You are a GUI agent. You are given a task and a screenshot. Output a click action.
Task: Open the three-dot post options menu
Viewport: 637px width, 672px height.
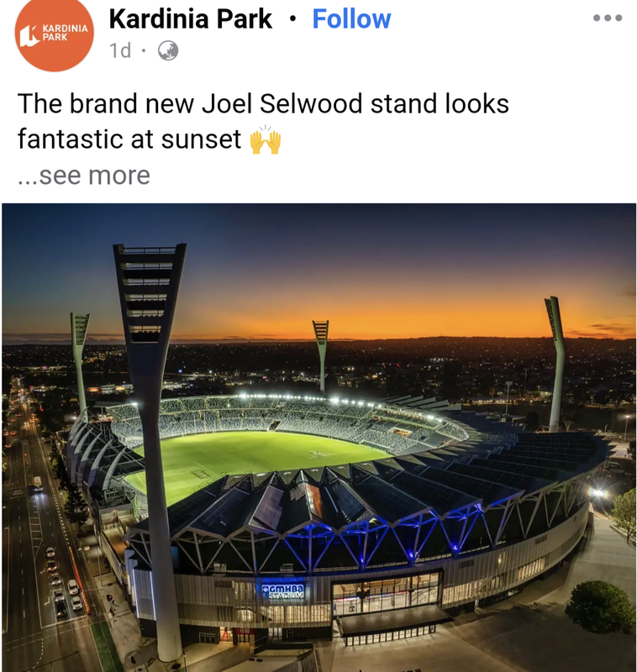pos(608,18)
